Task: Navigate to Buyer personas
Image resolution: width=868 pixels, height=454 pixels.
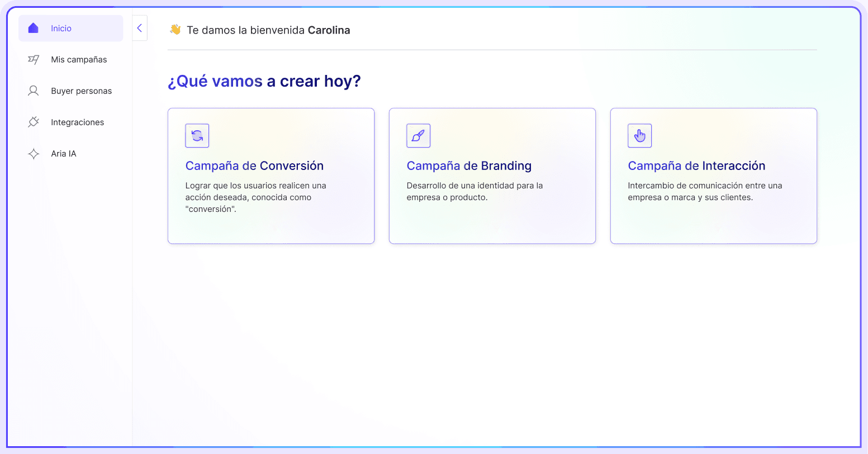Action: click(x=82, y=91)
